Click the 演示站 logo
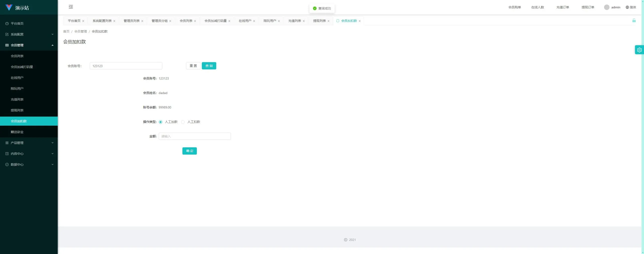 tap(17, 8)
